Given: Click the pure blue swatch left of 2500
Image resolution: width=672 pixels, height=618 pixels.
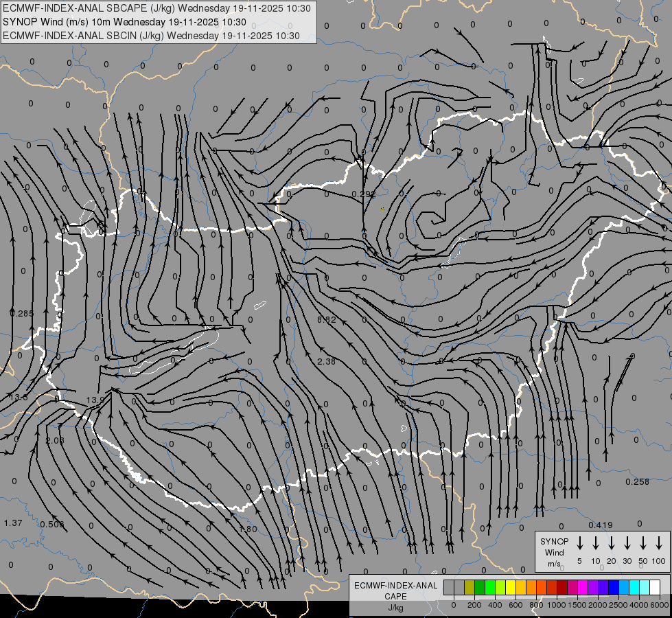Looking at the screenshot, I should click(x=614, y=587).
